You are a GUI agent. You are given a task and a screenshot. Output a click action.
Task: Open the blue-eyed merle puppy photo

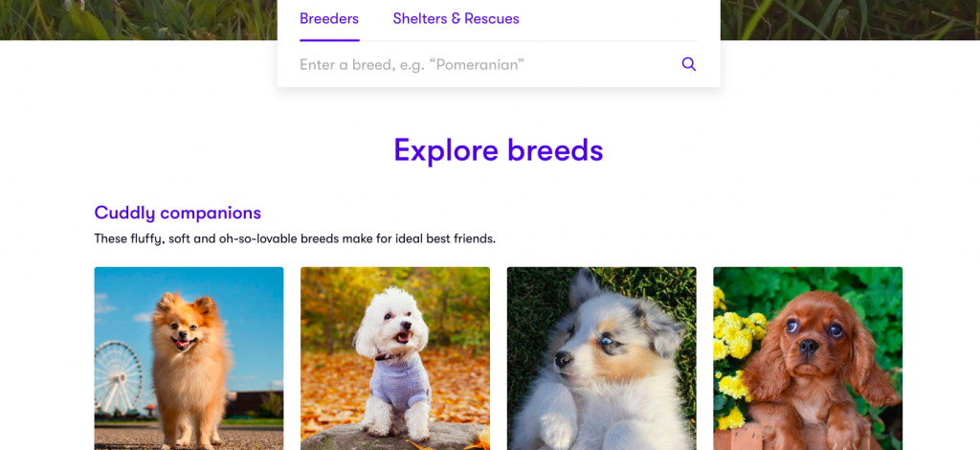(601, 358)
